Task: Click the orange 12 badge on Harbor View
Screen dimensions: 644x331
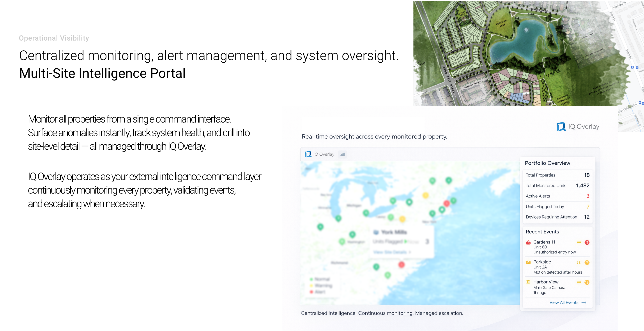Action: (587, 283)
